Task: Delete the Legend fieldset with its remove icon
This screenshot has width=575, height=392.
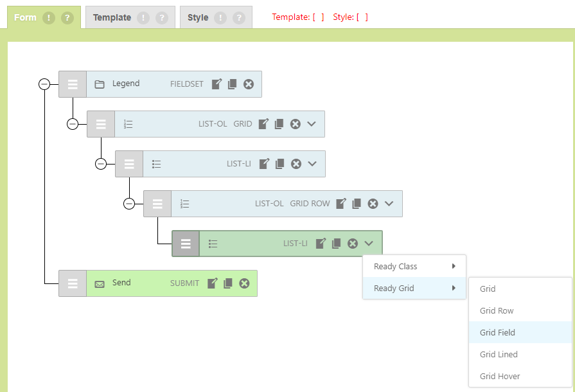Action: (x=249, y=84)
